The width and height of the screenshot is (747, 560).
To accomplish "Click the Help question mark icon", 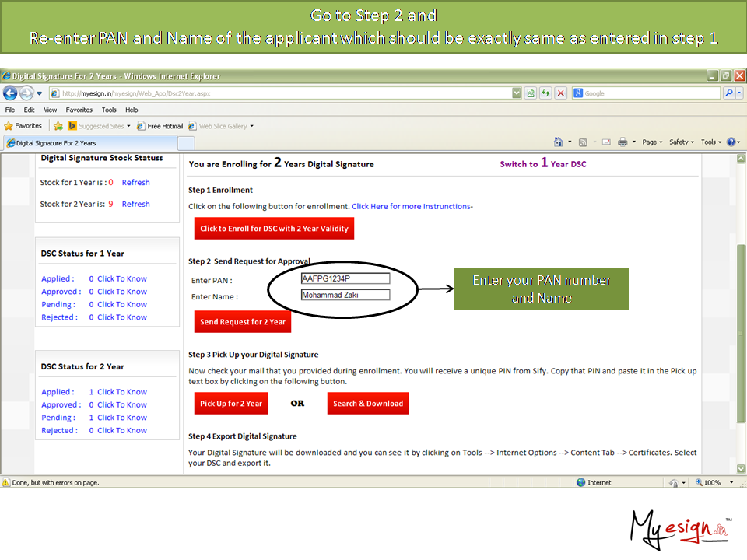I will coord(731,142).
